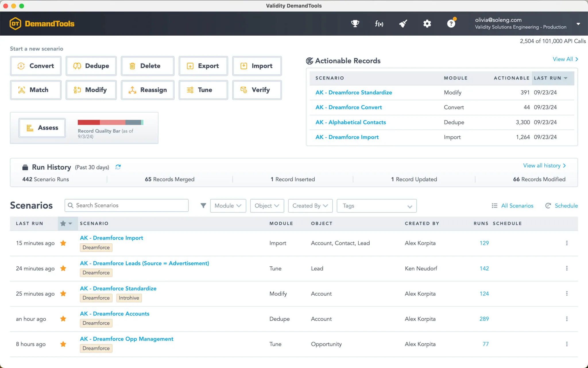Open the settings gear icon
The image size is (588, 368).
pyautogui.click(x=427, y=24)
